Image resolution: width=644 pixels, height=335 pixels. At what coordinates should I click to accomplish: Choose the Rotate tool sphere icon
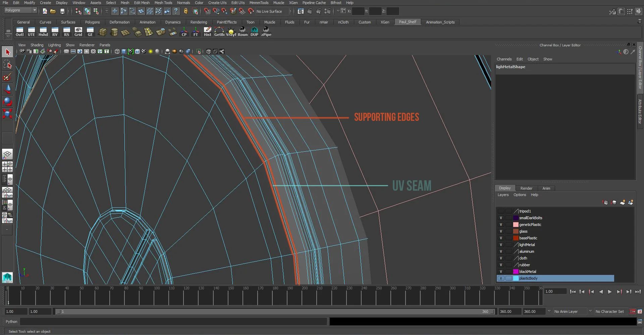click(7, 101)
